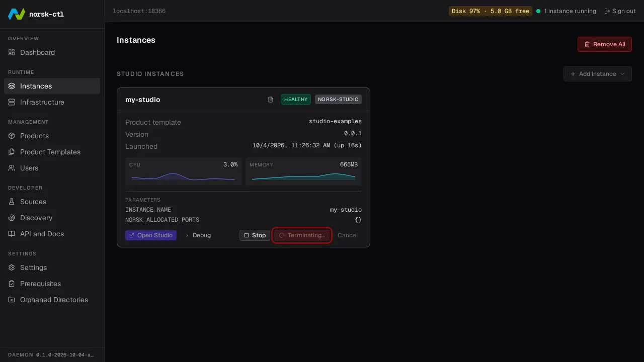This screenshot has width=644, height=362.
Task: Open the Product Templates page
Action: pyautogui.click(x=52, y=152)
